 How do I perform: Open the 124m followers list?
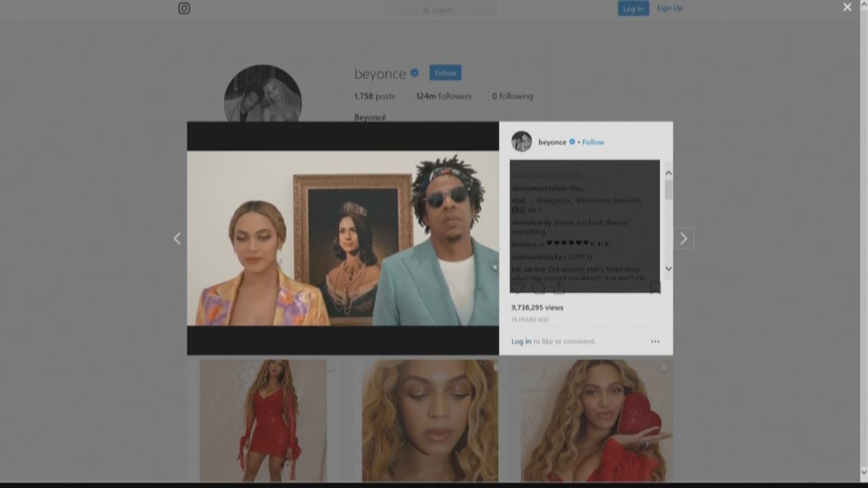click(x=443, y=96)
